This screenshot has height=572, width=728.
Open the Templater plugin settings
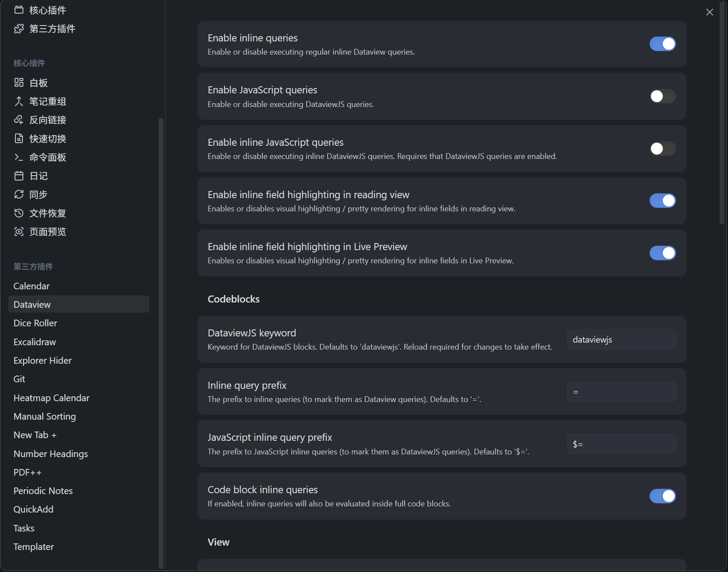click(34, 547)
